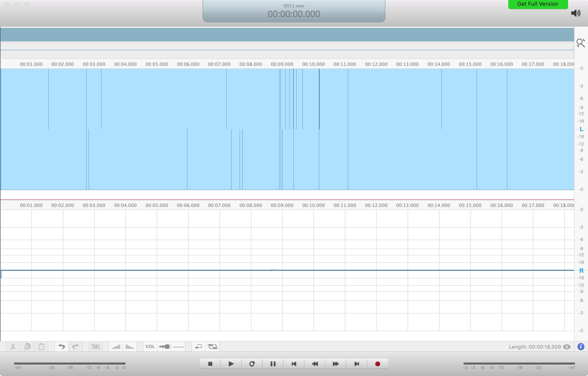The height and width of the screenshot is (376, 588).
Task: Click the Reverse audio arrow icon
Action: (199, 347)
